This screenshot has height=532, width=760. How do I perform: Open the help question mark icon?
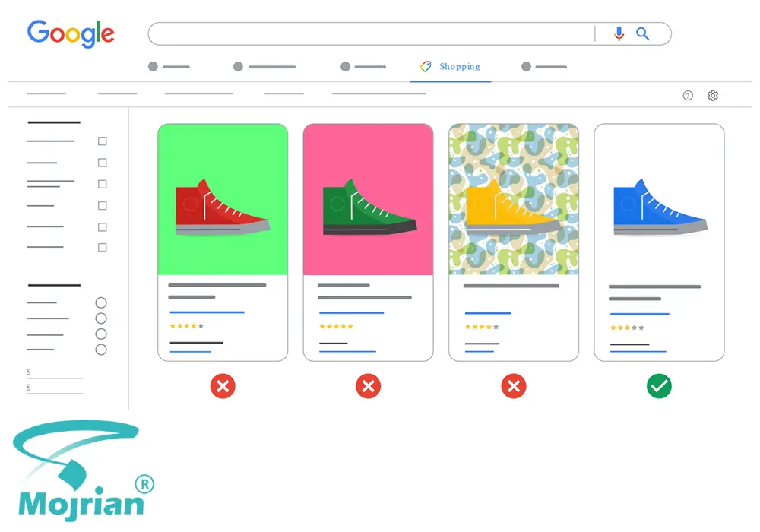pos(687,96)
